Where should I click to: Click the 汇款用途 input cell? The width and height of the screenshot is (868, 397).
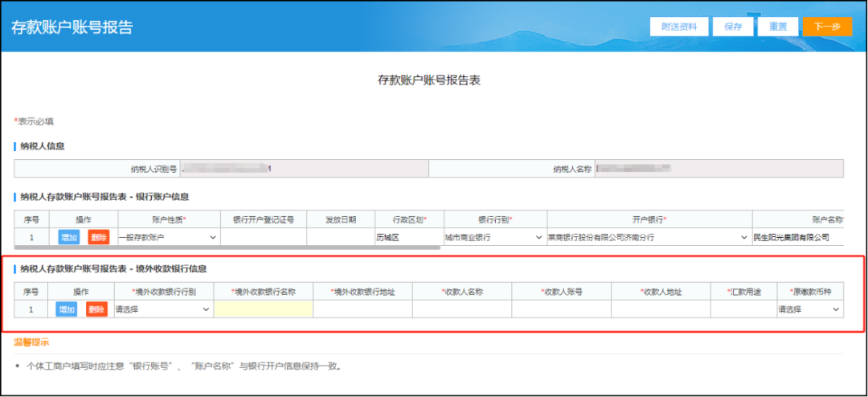[x=743, y=309]
